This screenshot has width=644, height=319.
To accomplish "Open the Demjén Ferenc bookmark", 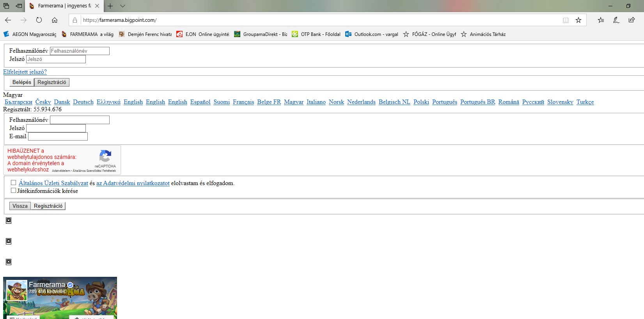I will pyautogui.click(x=145, y=34).
